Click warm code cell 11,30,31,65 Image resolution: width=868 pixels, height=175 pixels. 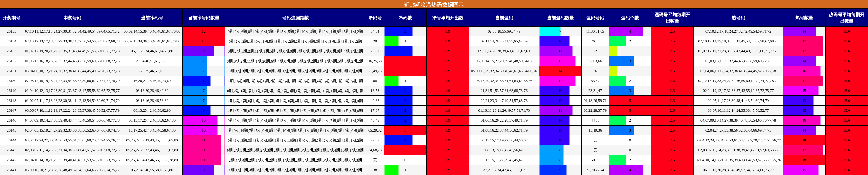coord(595,31)
